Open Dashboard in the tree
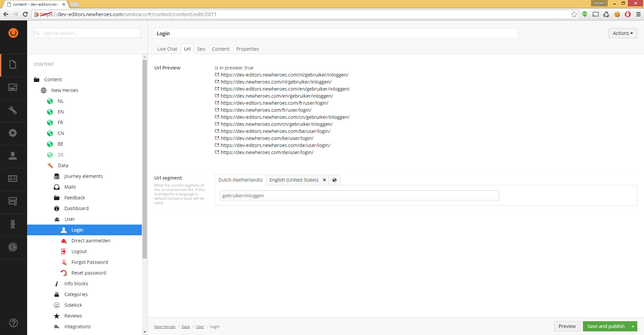This screenshot has width=644, height=335. click(x=76, y=208)
